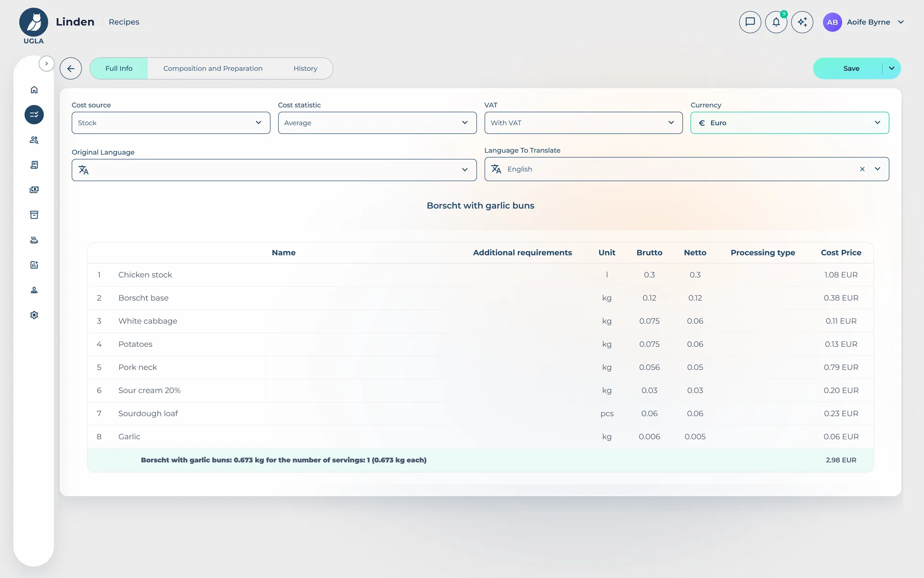Image resolution: width=924 pixels, height=578 pixels.
Task: Select the Borscht base ingredient
Action: [x=143, y=298]
